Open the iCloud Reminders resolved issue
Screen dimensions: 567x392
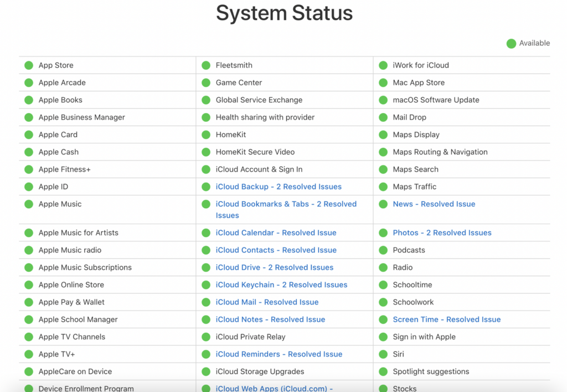coord(279,354)
